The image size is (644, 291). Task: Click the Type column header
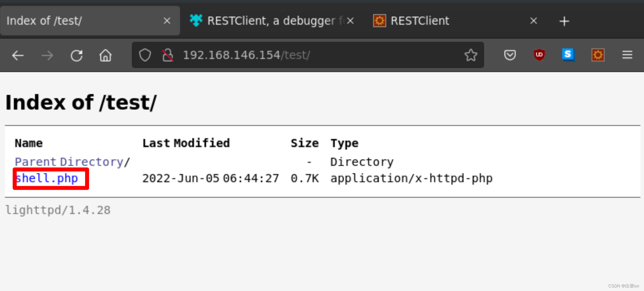coord(345,143)
